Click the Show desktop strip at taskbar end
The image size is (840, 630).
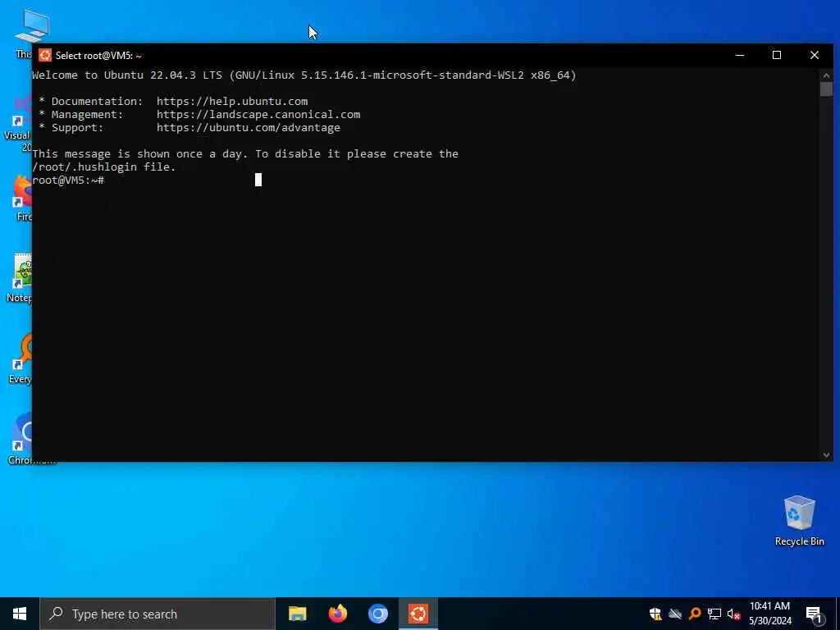click(x=838, y=614)
